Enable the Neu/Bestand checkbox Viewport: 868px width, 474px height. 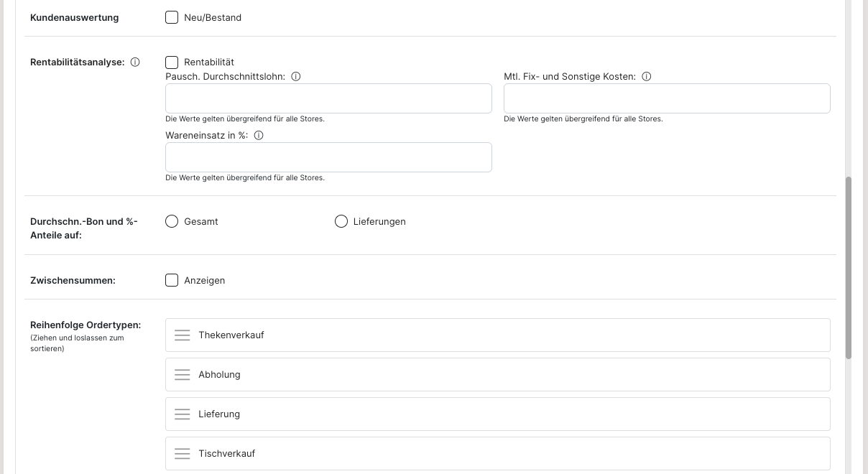pos(172,17)
